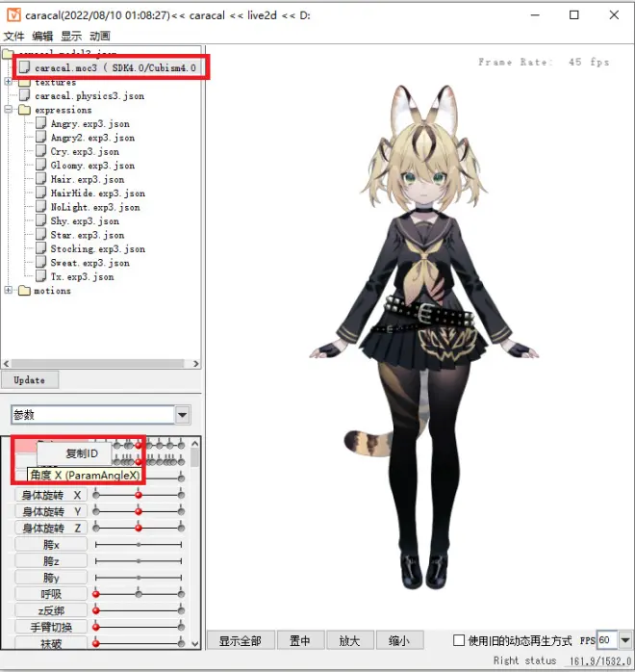The width and height of the screenshot is (635, 672).
Task: Open the 参数 dropdown
Action: (x=183, y=415)
